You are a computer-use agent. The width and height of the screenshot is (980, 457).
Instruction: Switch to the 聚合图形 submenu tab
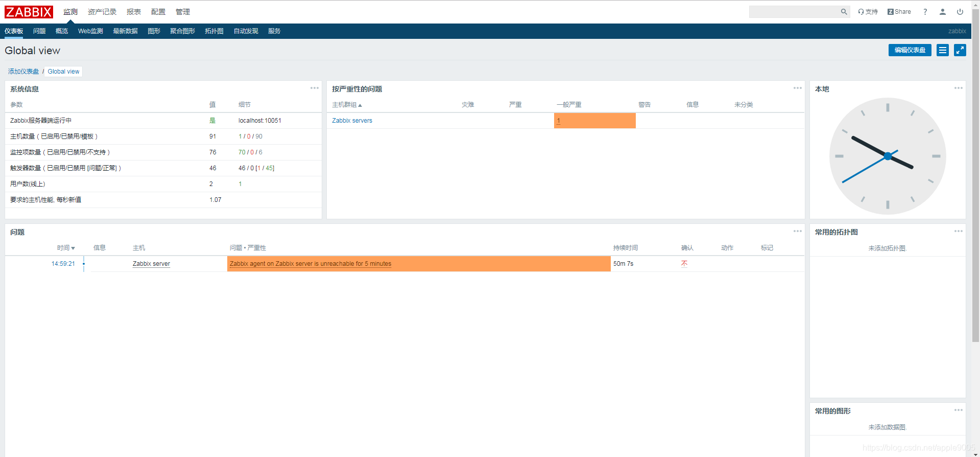click(182, 31)
